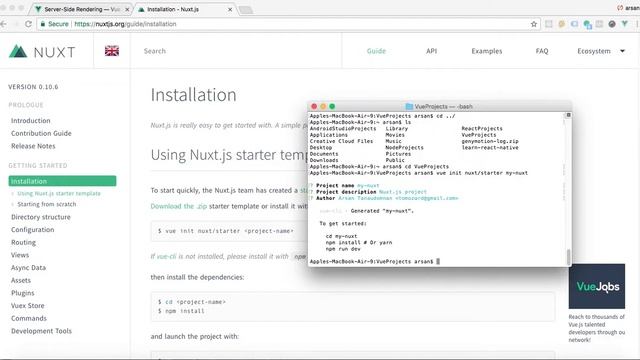Click the Download the .zip link

click(x=179, y=206)
